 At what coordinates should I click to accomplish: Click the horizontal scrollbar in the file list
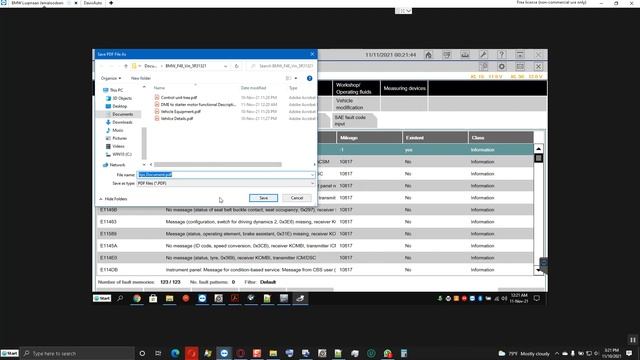218,164
